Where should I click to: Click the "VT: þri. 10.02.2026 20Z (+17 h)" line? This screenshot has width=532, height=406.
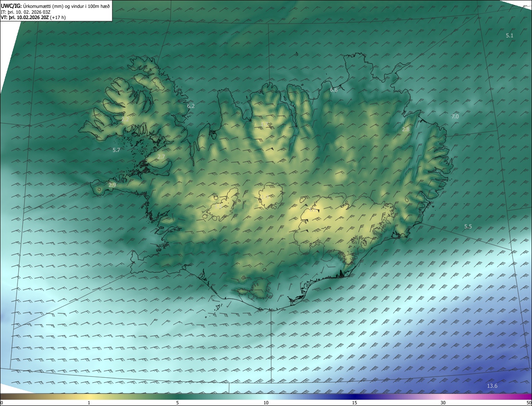[33, 17]
